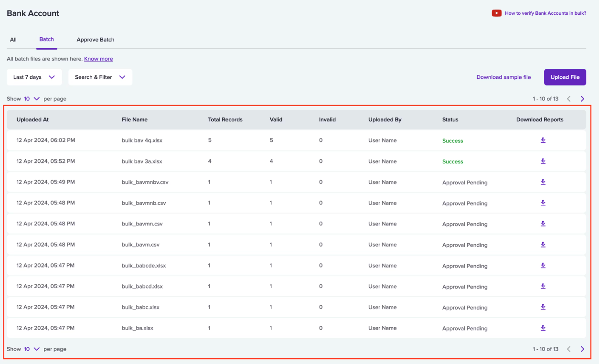Download report for bulk bav 3a.xlsx
Viewport: 599px width, 364px height.
[543, 161]
